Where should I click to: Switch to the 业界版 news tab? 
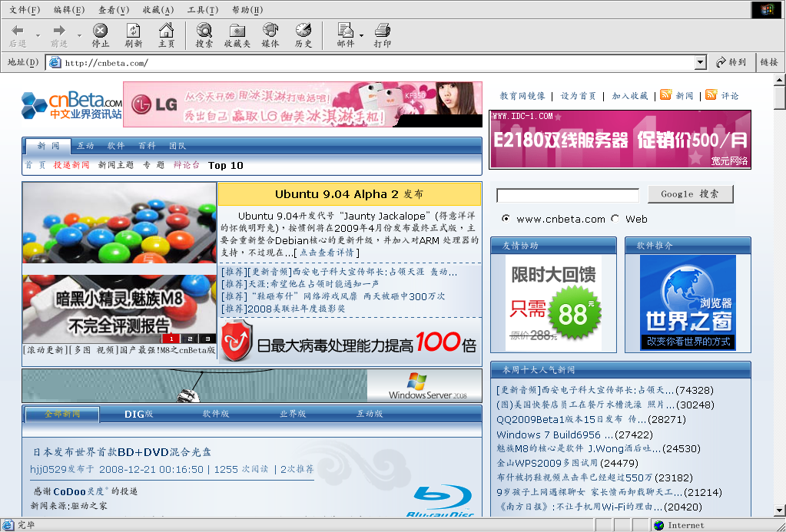[x=293, y=414]
